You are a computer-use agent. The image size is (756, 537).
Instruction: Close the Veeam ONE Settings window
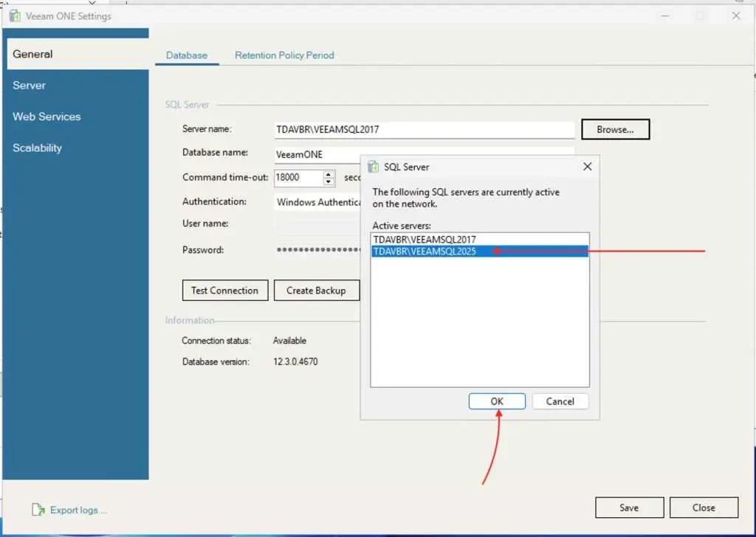coord(736,16)
